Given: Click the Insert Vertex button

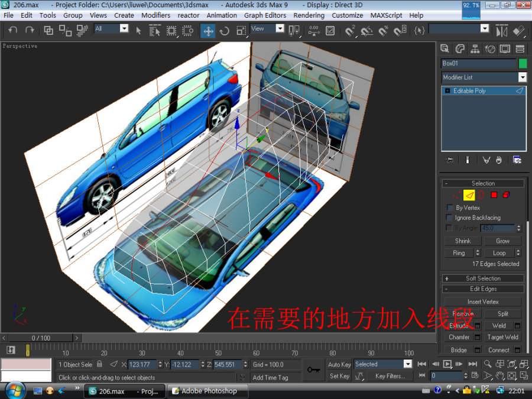Looking at the screenshot, I should click(483, 301).
